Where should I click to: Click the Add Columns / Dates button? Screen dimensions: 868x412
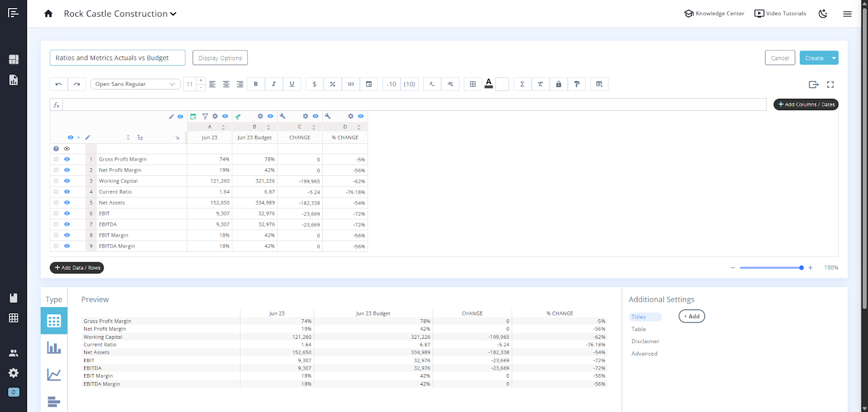[806, 104]
